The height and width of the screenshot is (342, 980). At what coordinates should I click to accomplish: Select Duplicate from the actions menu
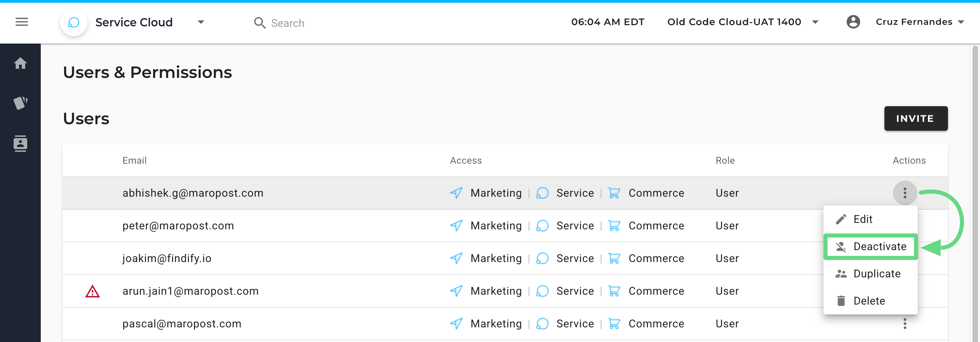coord(877,274)
